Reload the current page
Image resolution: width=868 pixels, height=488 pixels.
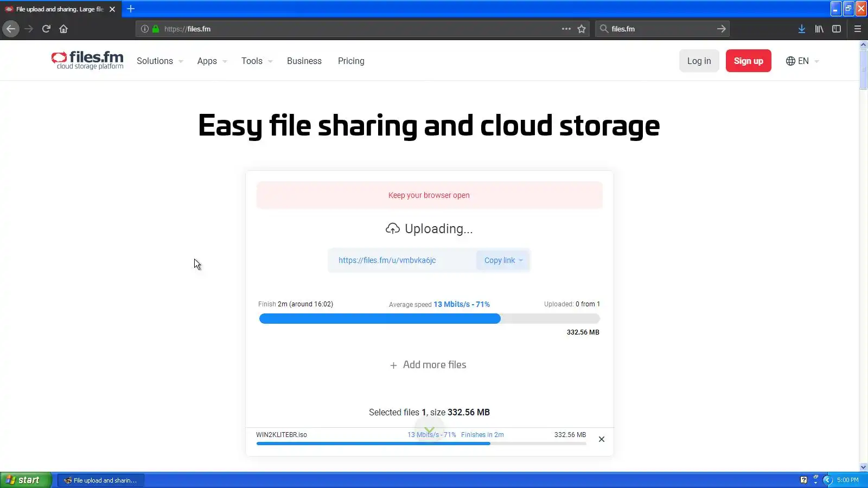(x=46, y=29)
